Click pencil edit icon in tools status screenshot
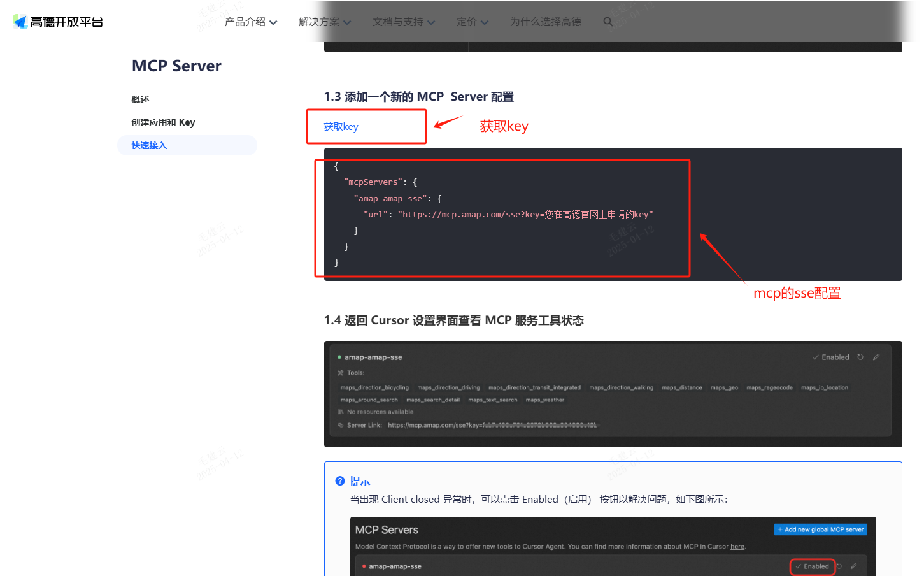The width and height of the screenshot is (924, 576). point(876,357)
